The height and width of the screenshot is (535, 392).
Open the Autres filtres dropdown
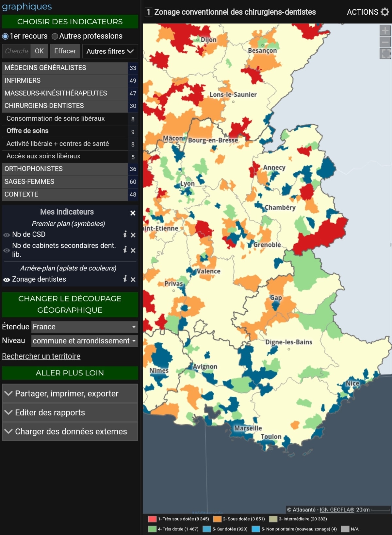click(110, 51)
